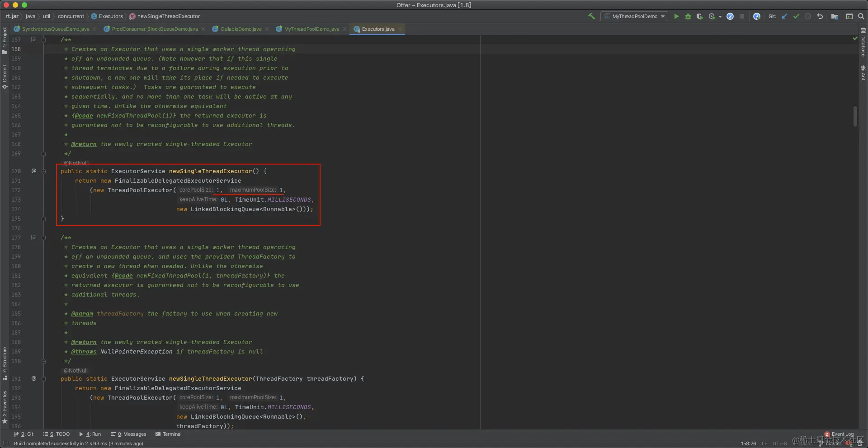Click the Run Anything icon in the toolbar

(849, 16)
